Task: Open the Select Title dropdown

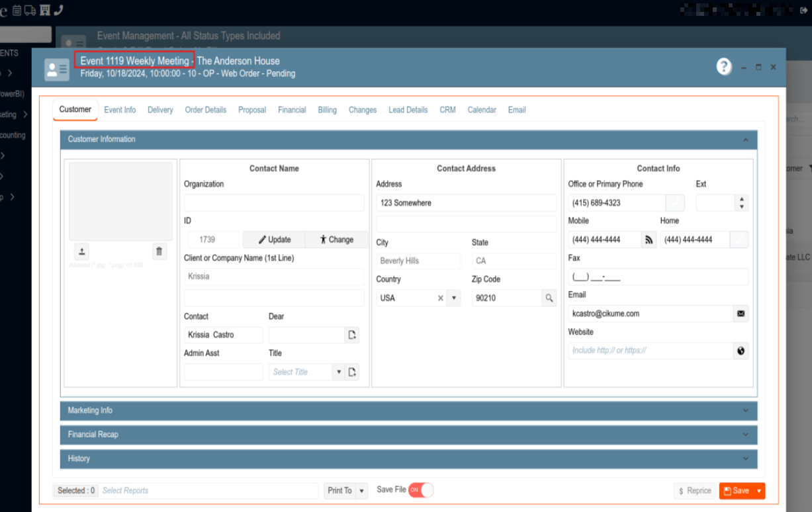Action: click(338, 372)
